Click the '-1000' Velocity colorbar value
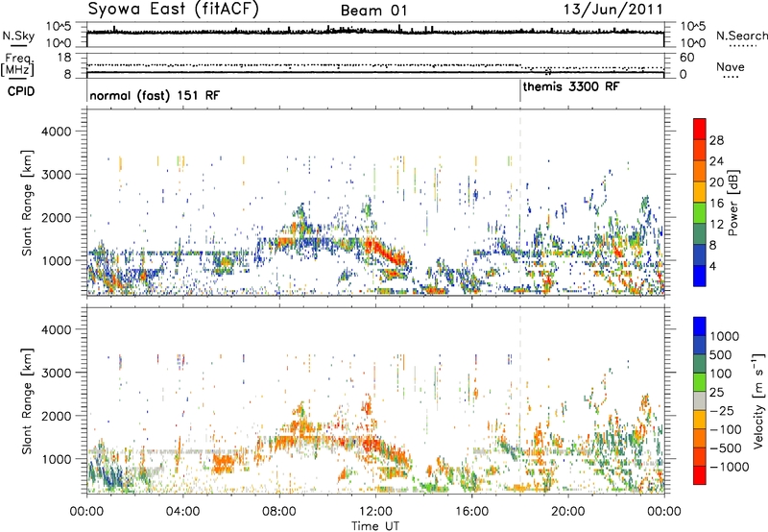This screenshot has height=532, width=768. point(730,467)
